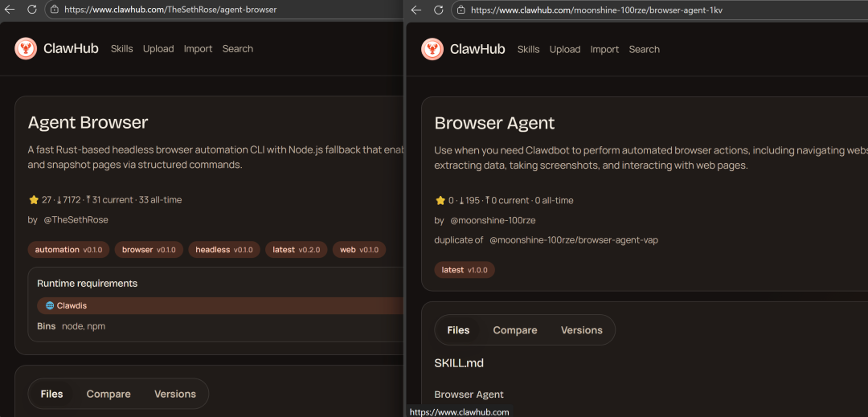Click the back arrow in left browser
The image size is (868, 417).
pyautogui.click(x=10, y=10)
